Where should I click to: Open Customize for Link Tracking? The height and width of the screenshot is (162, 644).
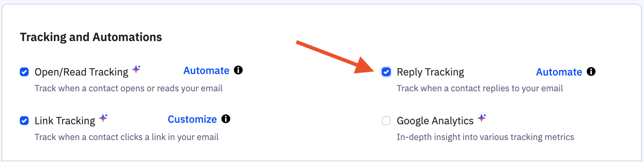(x=192, y=119)
